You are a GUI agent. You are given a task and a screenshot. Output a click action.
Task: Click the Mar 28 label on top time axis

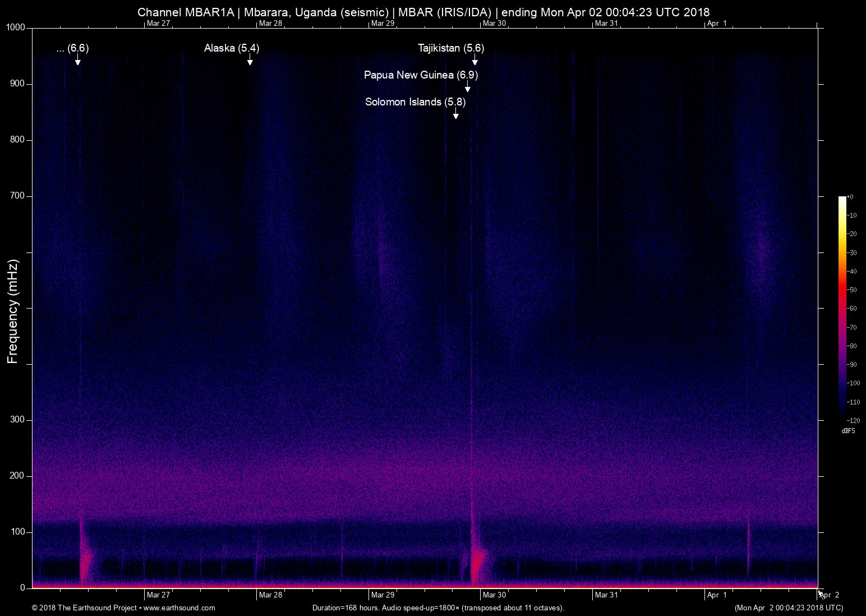pyautogui.click(x=270, y=23)
